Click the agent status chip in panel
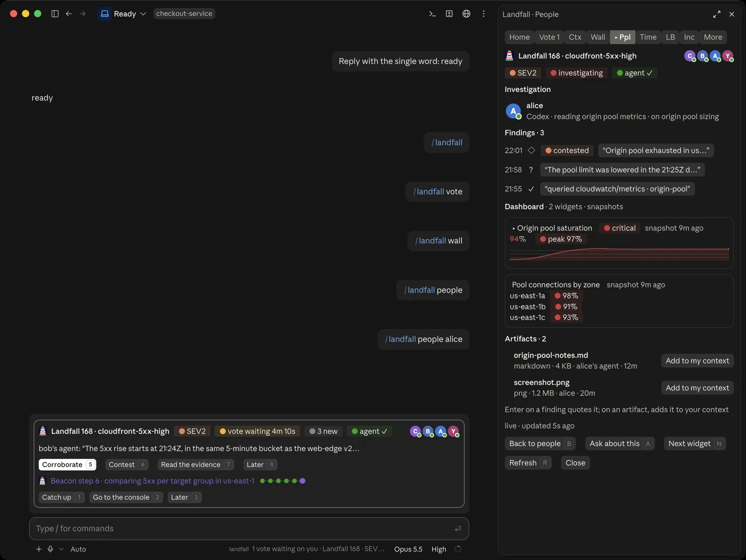This screenshot has width=746, height=560. 635,73
